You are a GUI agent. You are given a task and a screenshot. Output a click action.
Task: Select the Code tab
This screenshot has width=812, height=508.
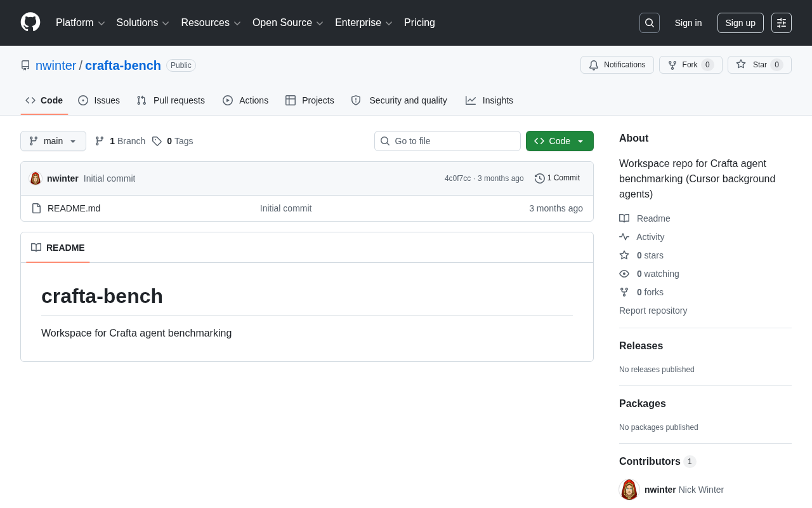click(x=44, y=100)
